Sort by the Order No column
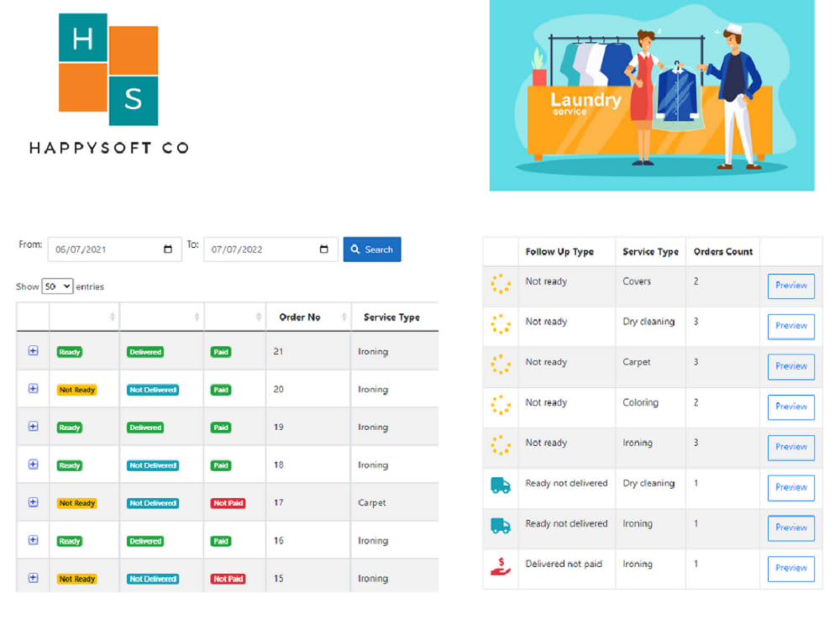Screen dimensions: 840x630 coord(308,318)
